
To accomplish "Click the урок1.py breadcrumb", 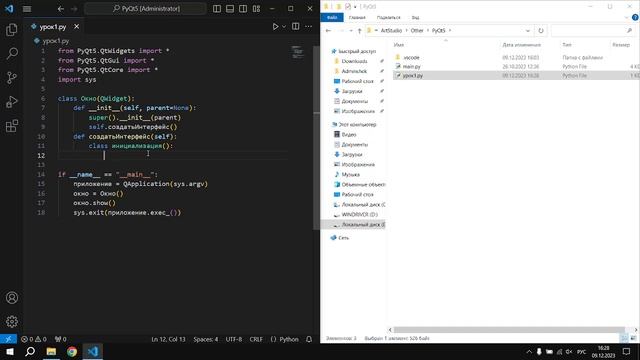I will pyautogui.click(x=56, y=41).
